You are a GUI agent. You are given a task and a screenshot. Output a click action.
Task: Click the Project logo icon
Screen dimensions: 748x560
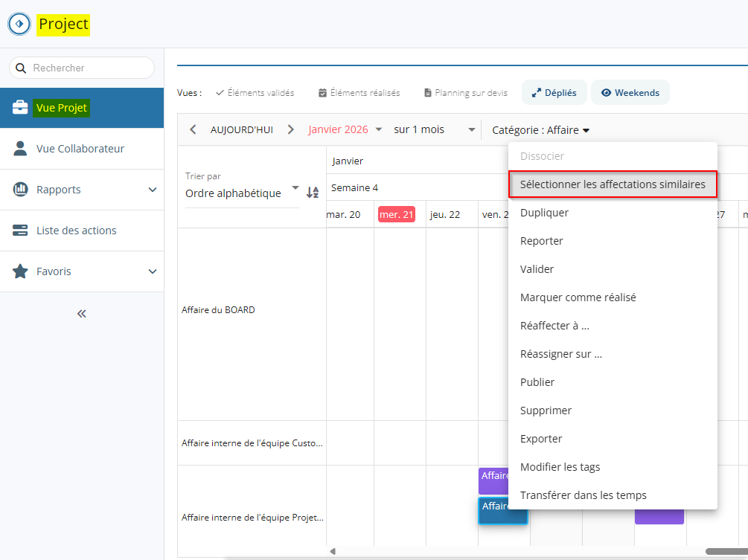coord(19,24)
